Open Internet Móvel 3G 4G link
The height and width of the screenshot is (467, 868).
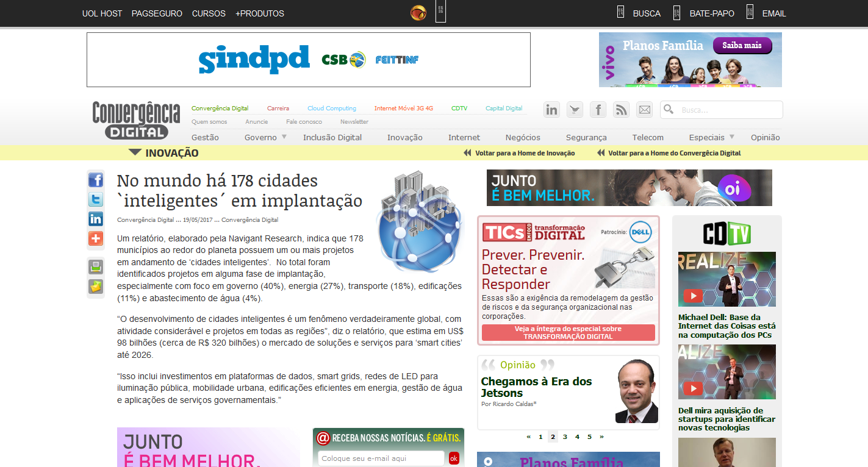pos(404,109)
